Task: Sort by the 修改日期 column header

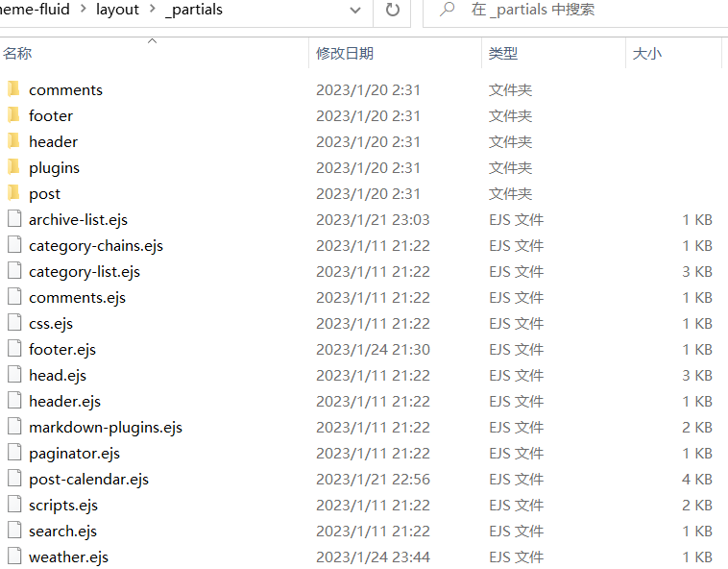Action: (x=345, y=54)
